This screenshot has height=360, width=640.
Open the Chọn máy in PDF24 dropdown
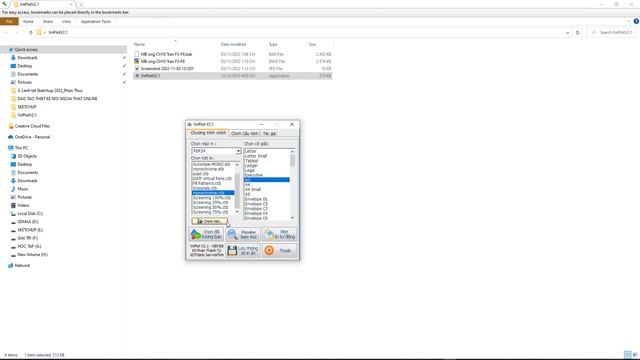point(238,151)
